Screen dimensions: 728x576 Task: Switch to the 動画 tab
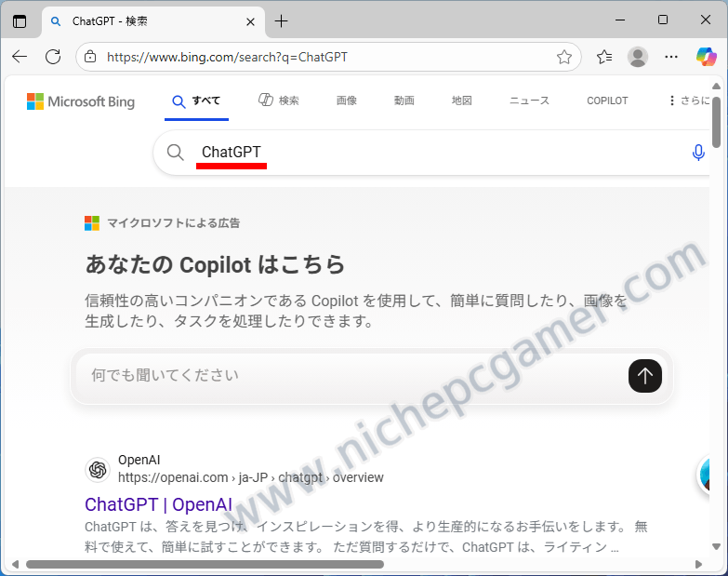[x=404, y=100]
